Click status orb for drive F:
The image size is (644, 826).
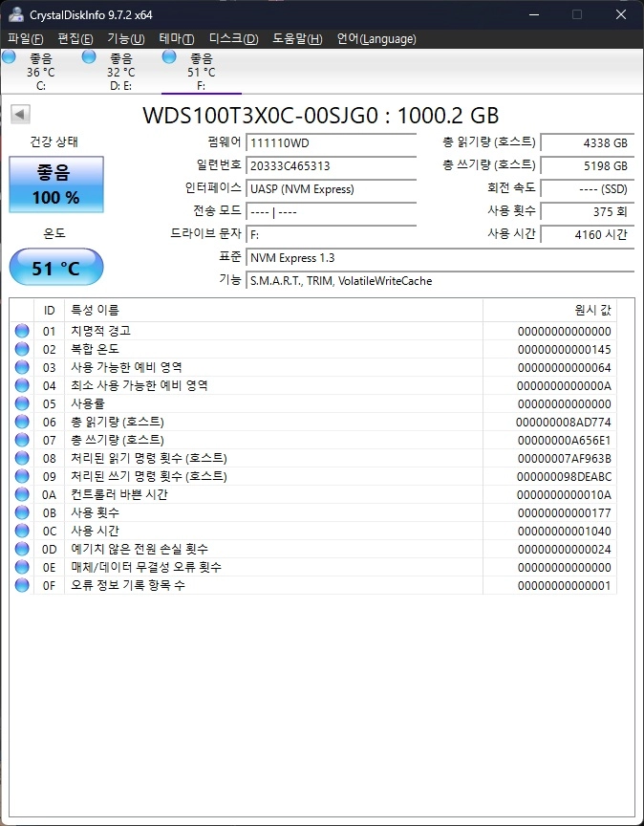click(169, 56)
